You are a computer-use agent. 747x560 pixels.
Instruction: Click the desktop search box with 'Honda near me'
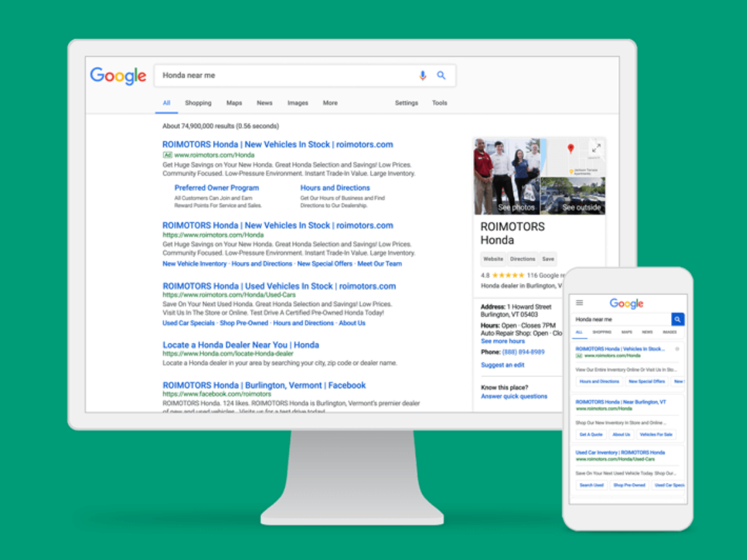pyautogui.click(x=305, y=75)
